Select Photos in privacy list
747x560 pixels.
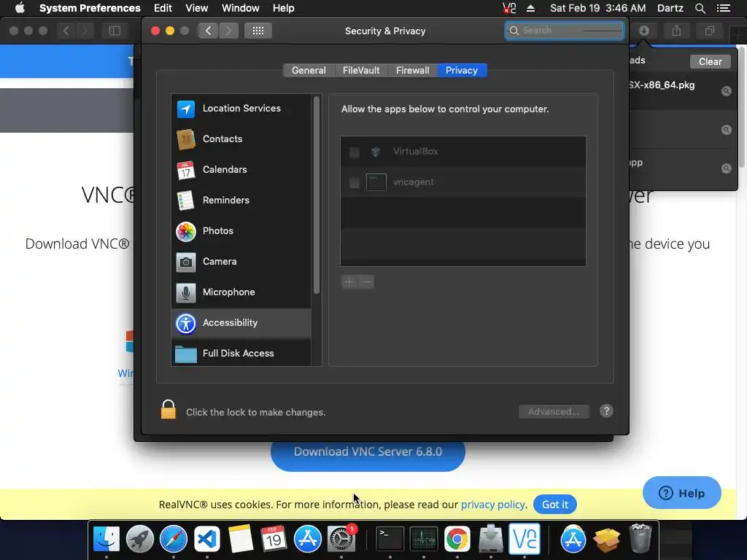pyautogui.click(x=241, y=231)
